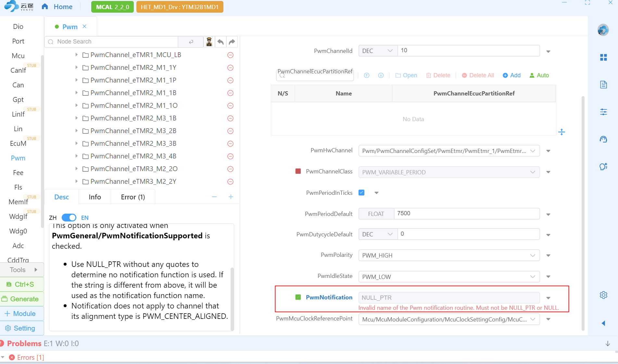The image size is (618, 364).
Task: Click the Generate button
Action: [22, 299]
